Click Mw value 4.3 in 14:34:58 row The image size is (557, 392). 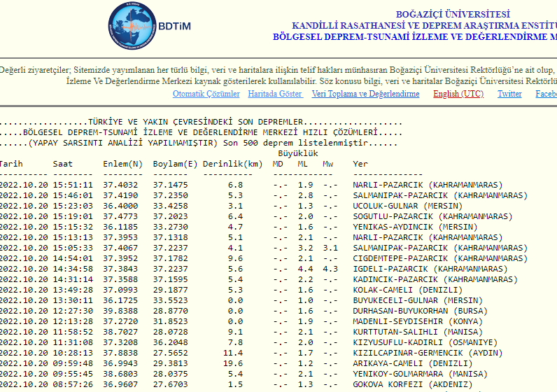(x=330, y=269)
